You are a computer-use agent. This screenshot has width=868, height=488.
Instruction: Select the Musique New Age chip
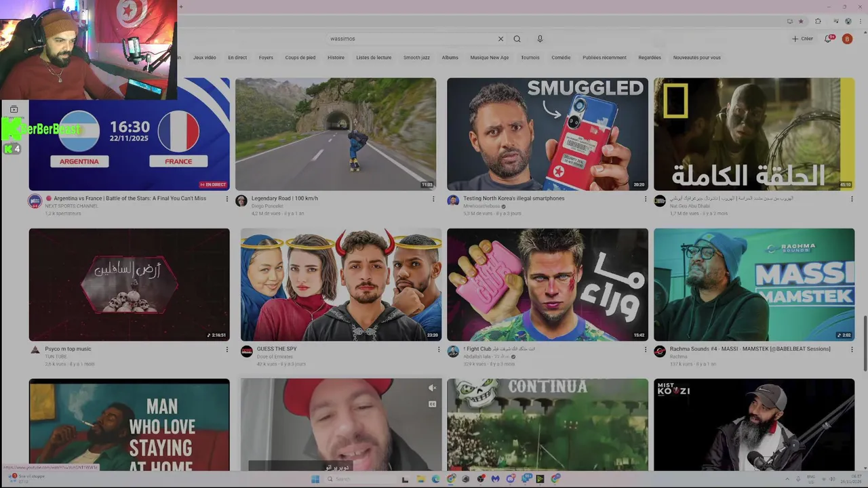pos(489,58)
